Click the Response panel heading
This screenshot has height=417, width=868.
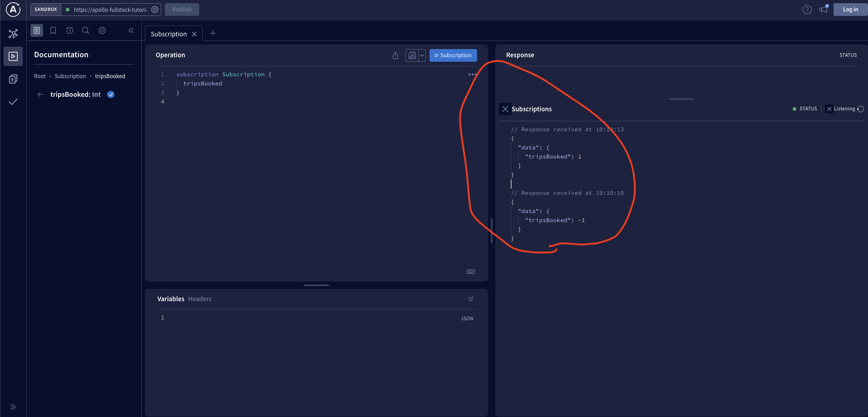pos(520,55)
